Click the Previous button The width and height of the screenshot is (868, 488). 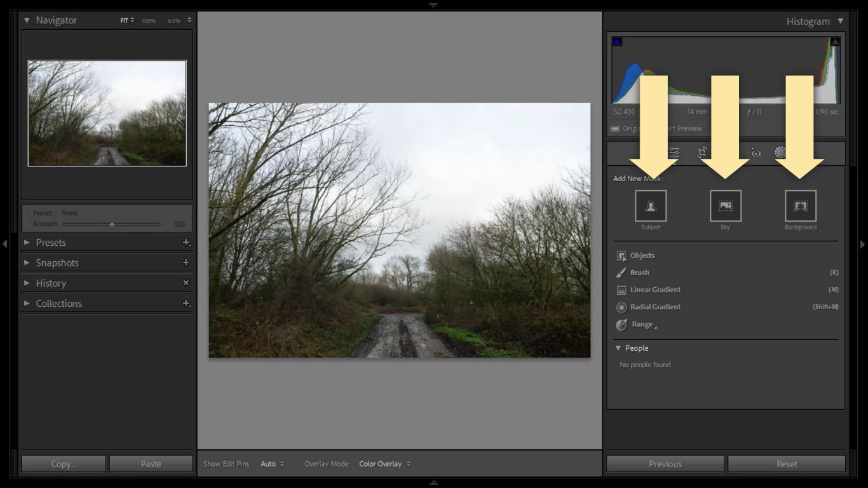(x=665, y=464)
